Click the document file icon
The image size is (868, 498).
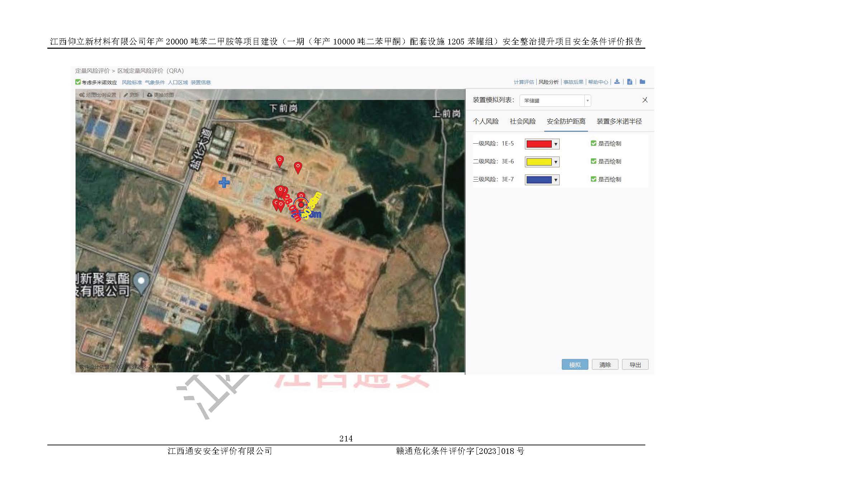[x=630, y=82]
